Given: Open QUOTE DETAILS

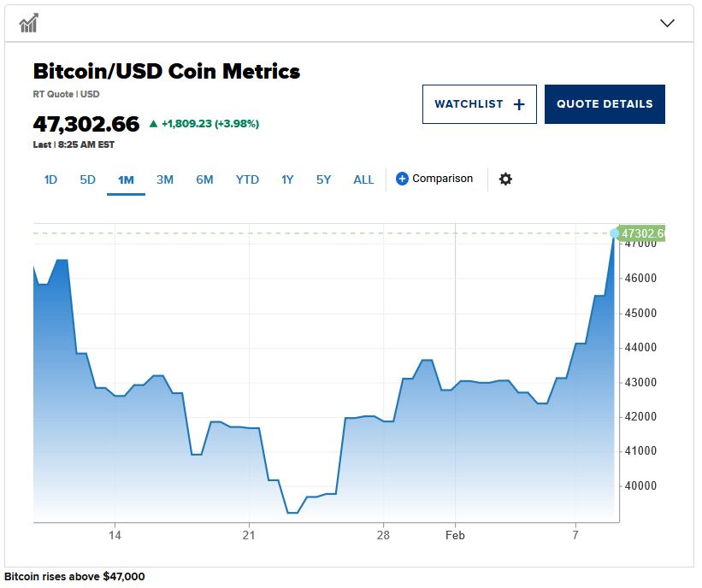Looking at the screenshot, I should point(605,103).
